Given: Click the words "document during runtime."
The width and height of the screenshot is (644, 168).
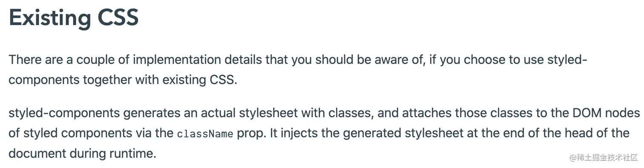Looking at the screenshot, I should (x=83, y=153).
